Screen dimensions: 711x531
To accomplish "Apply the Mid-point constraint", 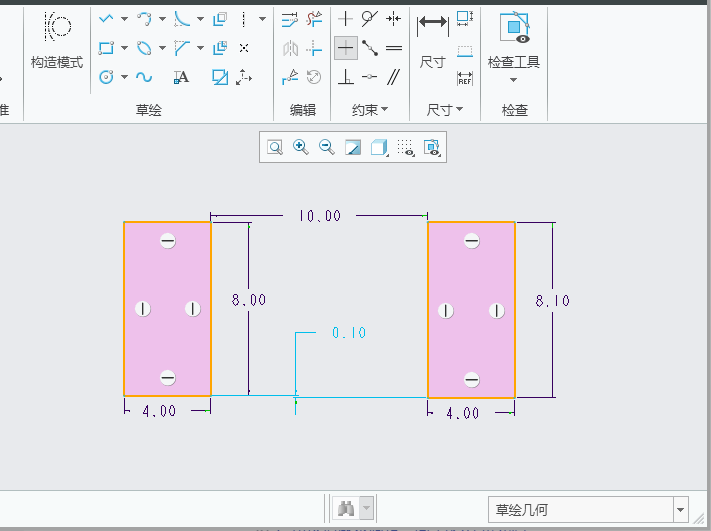I will point(370,48).
